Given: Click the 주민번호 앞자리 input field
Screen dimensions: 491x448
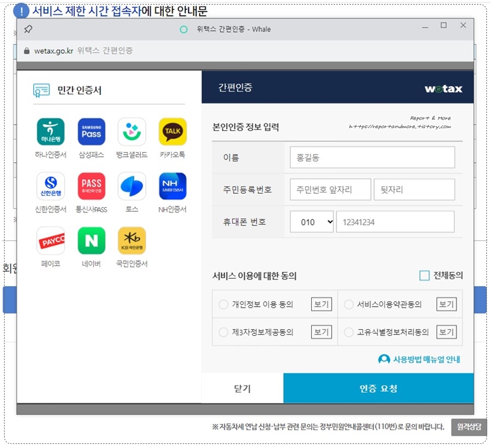Looking at the screenshot, I should 330,190.
